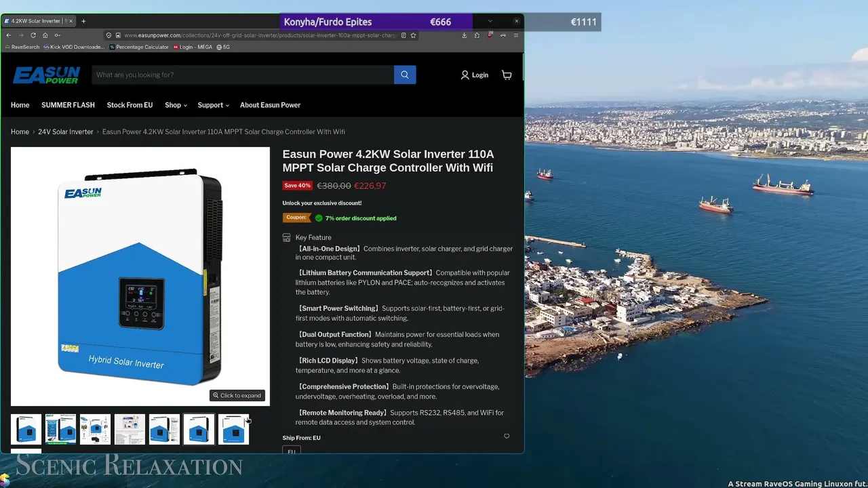Click the 24V Solar Inverter breadcrumb link
868x488 pixels.
coord(66,131)
